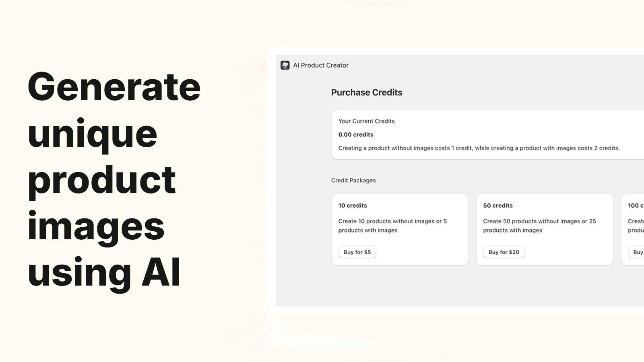Click the AI Product Creator app icon
The width and height of the screenshot is (644, 362).
point(285,65)
